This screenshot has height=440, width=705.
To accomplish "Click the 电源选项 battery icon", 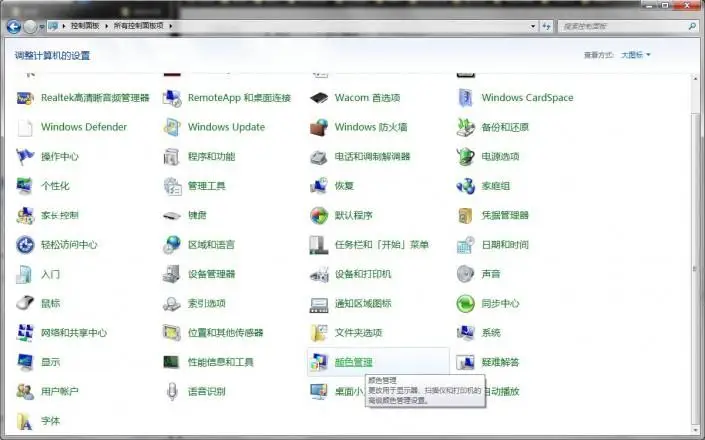I will (465, 156).
